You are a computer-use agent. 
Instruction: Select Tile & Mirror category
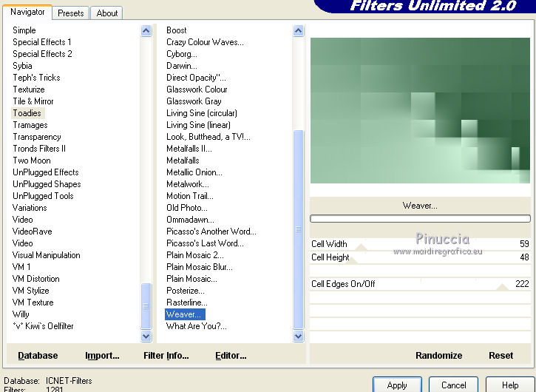pos(33,101)
